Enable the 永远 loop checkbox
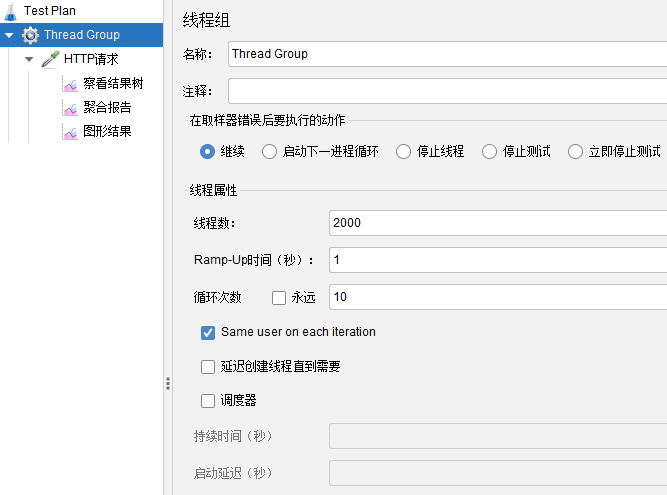 (x=279, y=298)
